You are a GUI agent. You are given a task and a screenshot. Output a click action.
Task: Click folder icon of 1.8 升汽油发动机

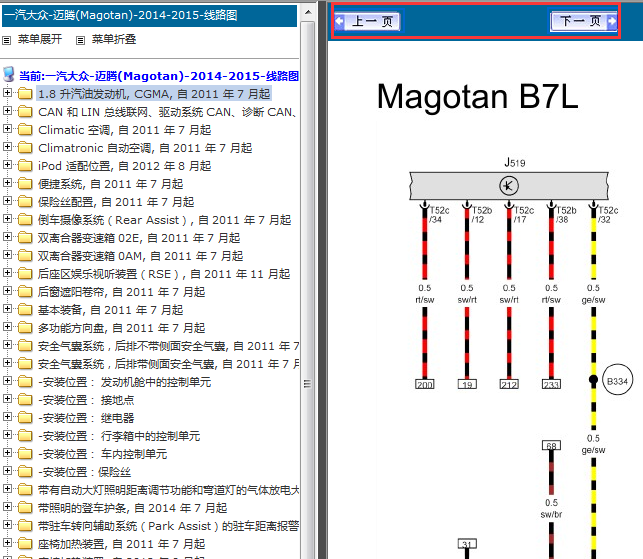25,94
